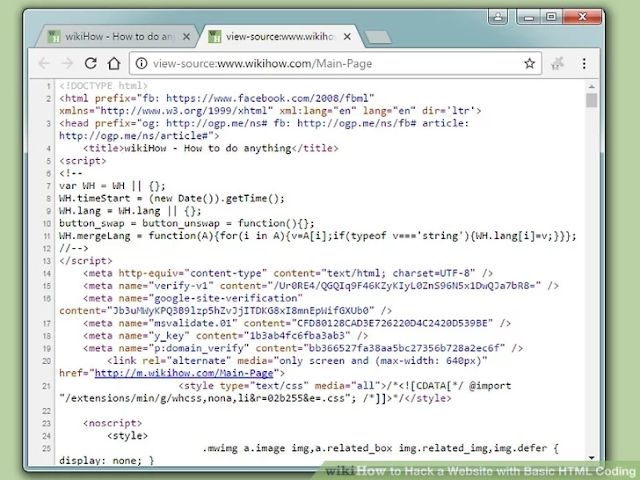Click the link rel="alternate" line
The height and width of the screenshot is (480, 640).
[273, 367]
